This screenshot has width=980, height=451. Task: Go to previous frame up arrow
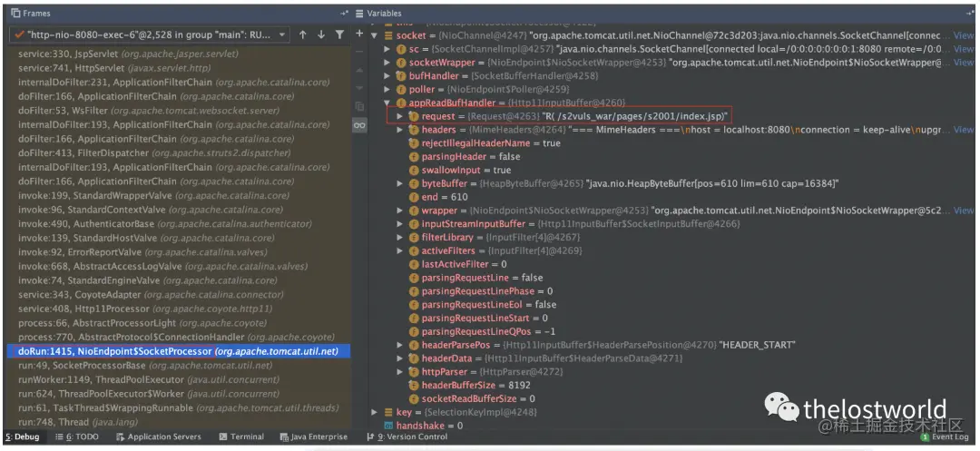click(x=302, y=35)
